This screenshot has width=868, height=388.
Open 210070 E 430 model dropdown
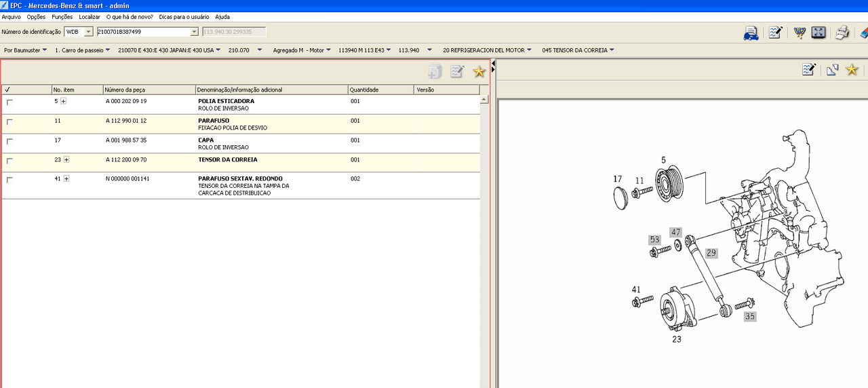tap(170, 50)
